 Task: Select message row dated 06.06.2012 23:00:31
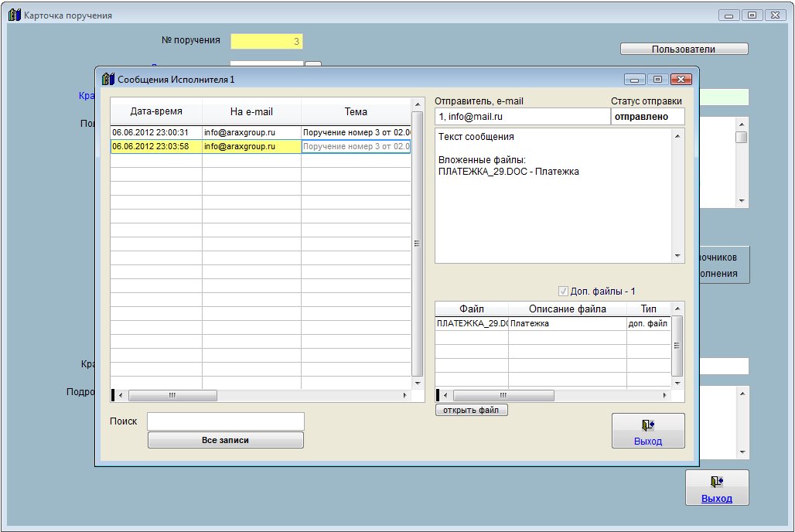tap(156, 132)
